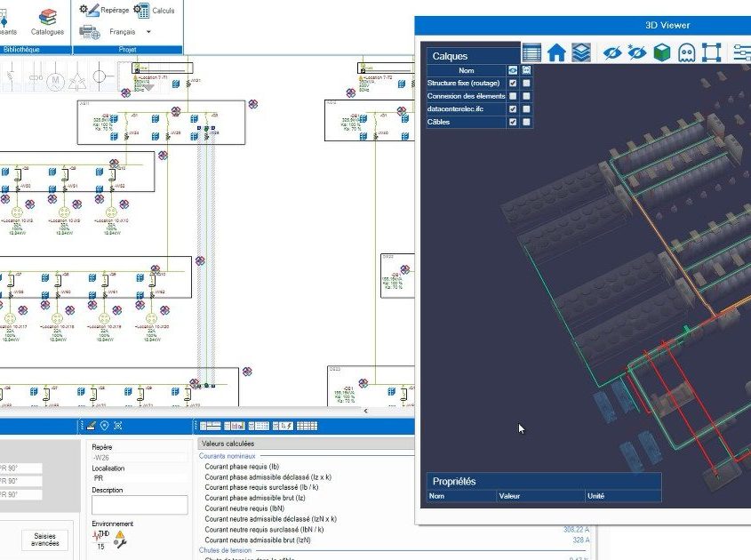Uncheck visibility for Structure fixe (routage)
The image size is (751, 560).
click(x=513, y=83)
